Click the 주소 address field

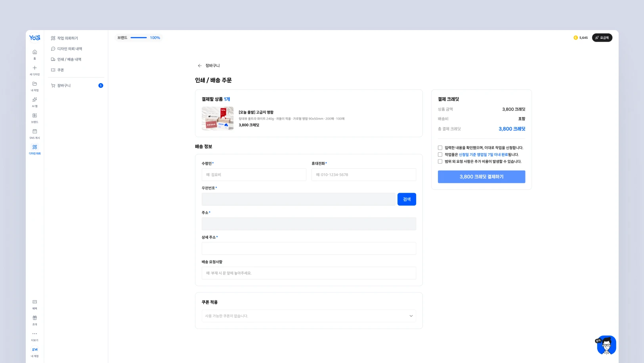pyautogui.click(x=309, y=224)
